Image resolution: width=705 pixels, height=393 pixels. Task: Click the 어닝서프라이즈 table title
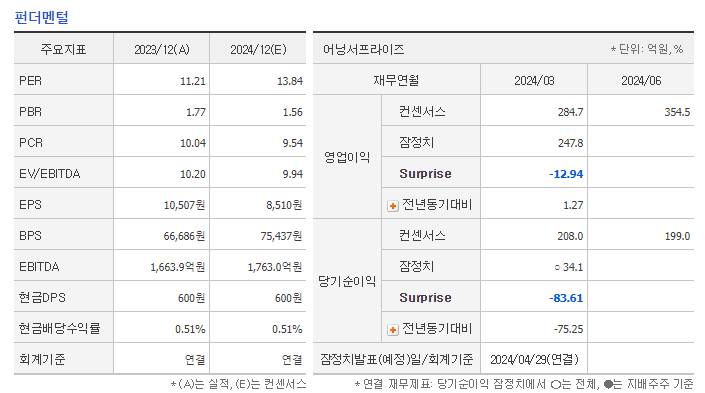coord(363,49)
